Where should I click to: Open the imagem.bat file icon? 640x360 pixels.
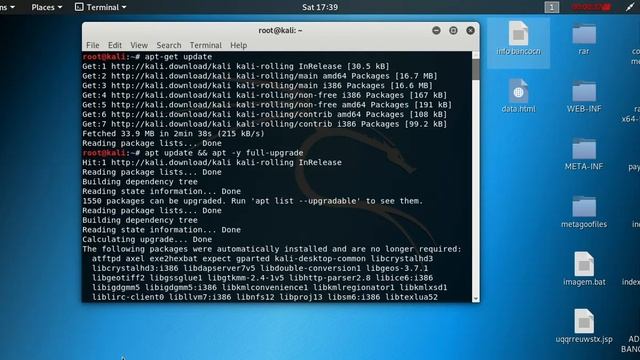coord(584,264)
